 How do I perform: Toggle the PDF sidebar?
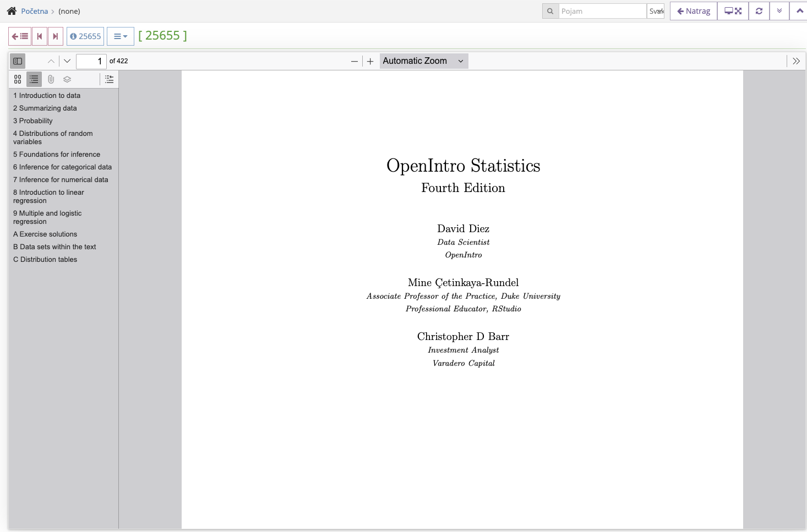18,61
